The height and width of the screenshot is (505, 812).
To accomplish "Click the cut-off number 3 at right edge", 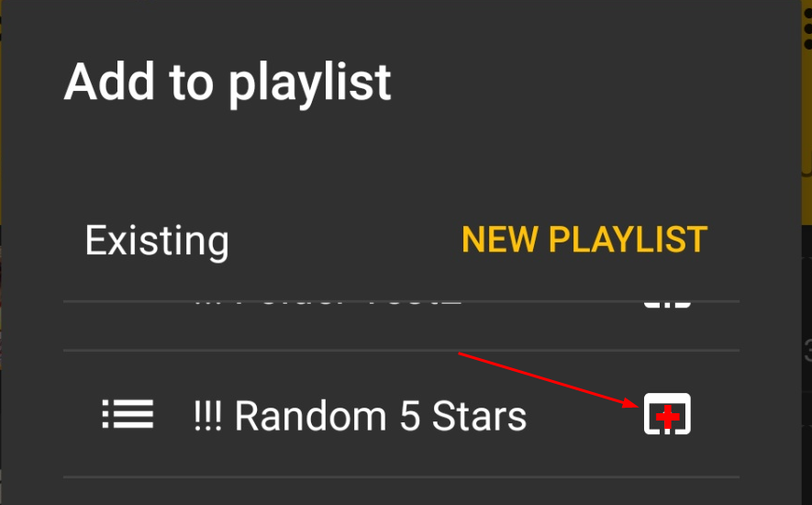I will [807, 351].
